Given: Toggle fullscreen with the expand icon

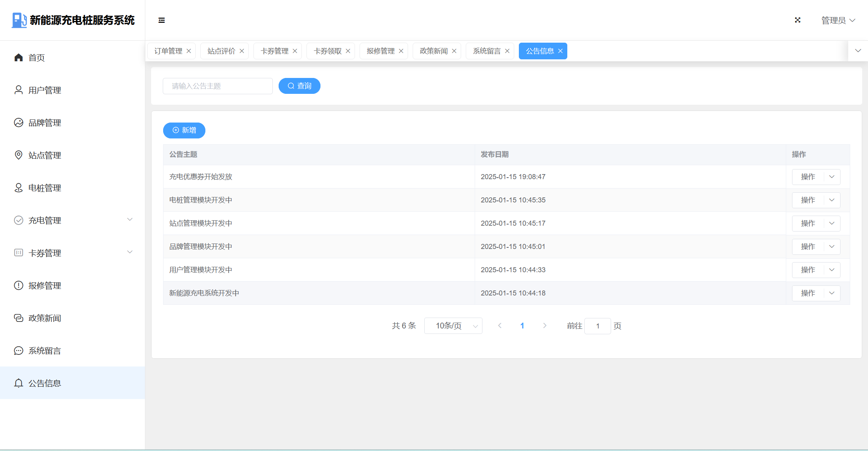Looking at the screenshot, I should 797,20.
